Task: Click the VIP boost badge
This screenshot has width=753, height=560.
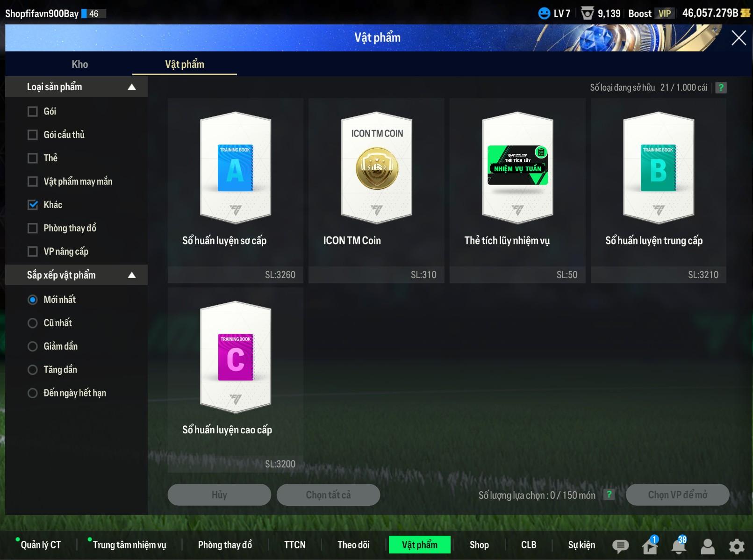Action: 664,14
